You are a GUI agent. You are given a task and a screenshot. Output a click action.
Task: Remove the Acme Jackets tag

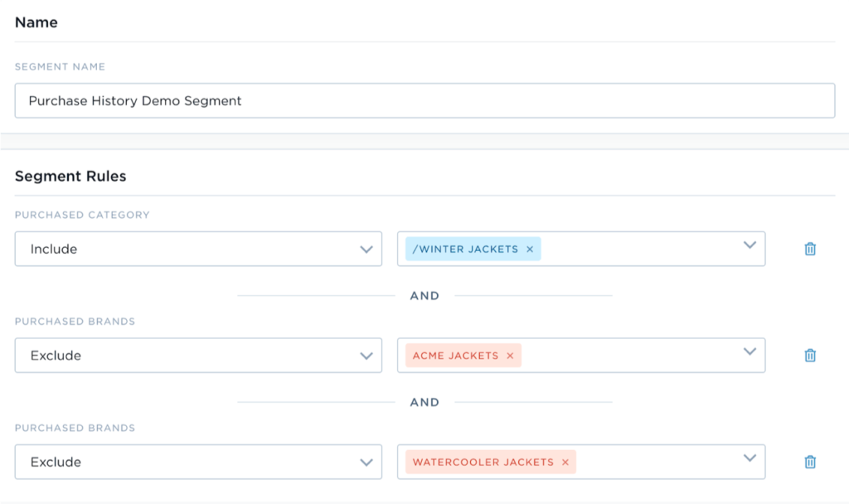tap(510, 356)
